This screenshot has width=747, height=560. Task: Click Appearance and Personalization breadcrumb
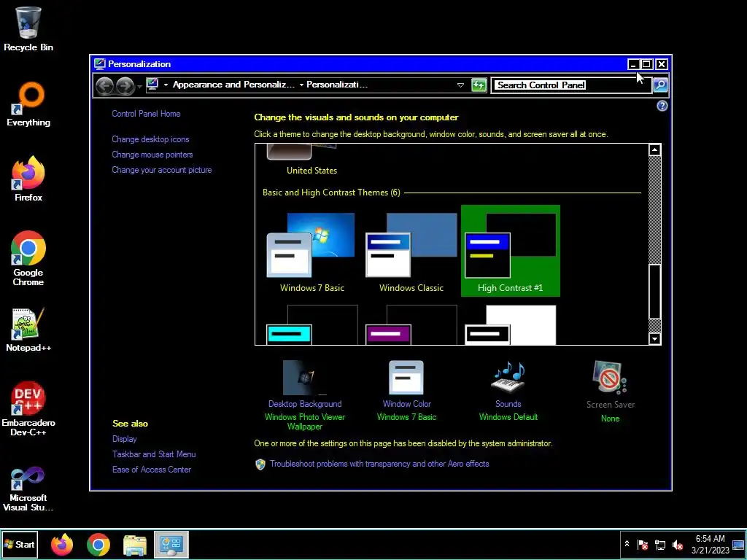(233, 85)
